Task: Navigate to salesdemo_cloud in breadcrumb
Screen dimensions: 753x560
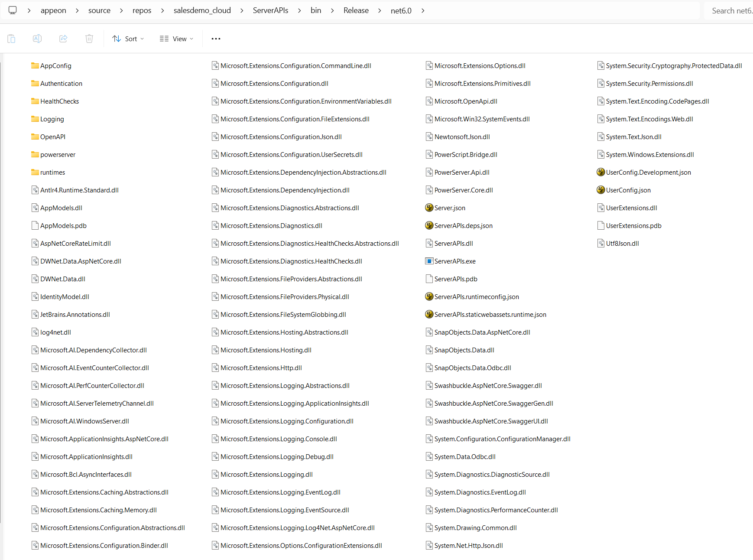Action: tap(202, 10)
